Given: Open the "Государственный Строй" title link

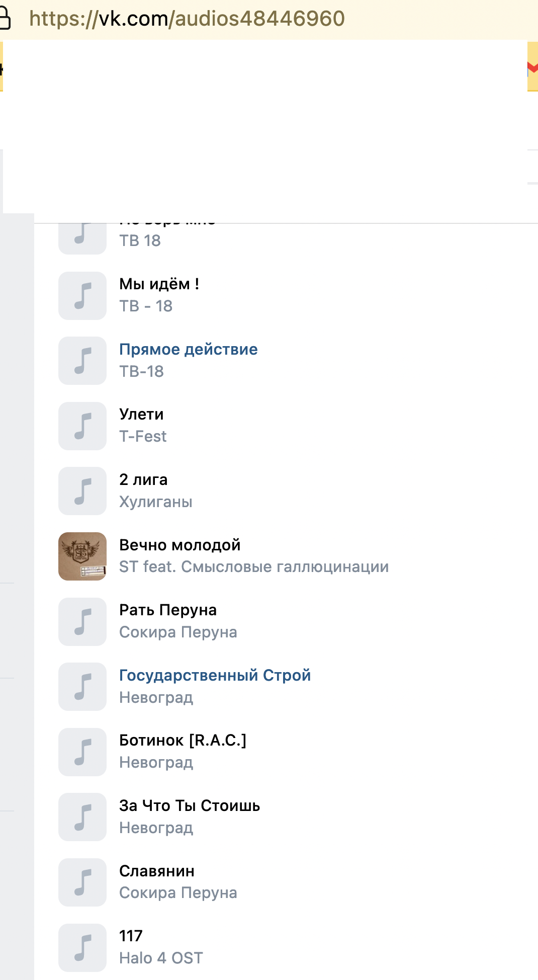Looking at the screenshot, I should (x=215, y=675).
